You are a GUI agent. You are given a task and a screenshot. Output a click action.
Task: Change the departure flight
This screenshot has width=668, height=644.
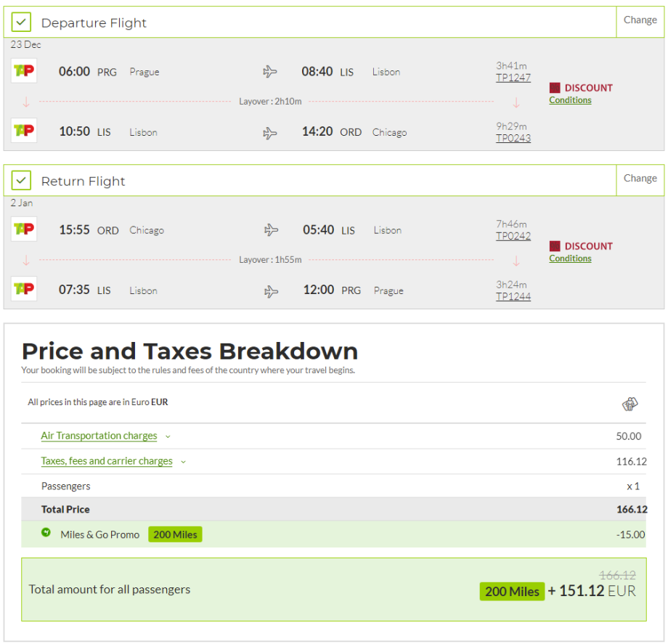click(640, 20)
